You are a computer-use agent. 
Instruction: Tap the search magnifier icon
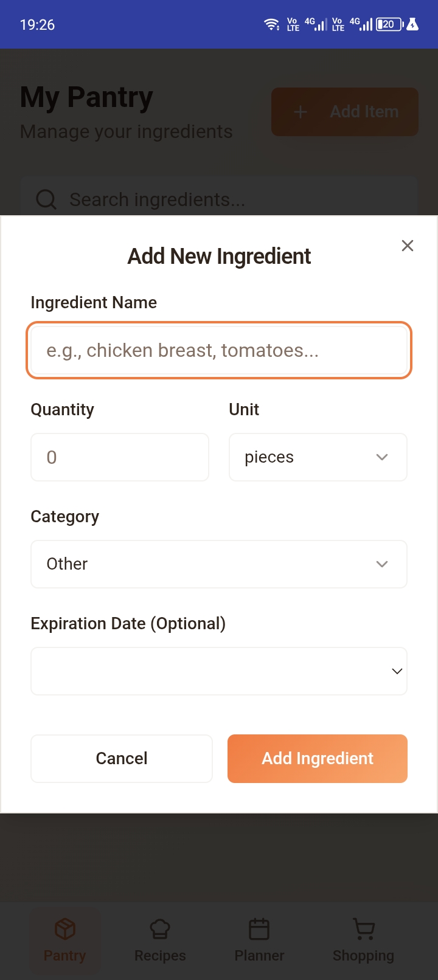(46, 199)
